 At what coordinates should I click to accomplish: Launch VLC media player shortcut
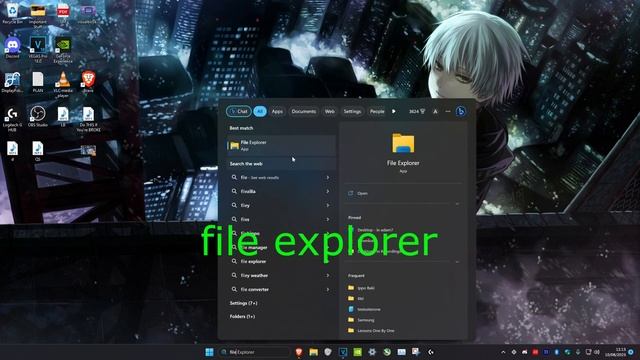point(63,84)
